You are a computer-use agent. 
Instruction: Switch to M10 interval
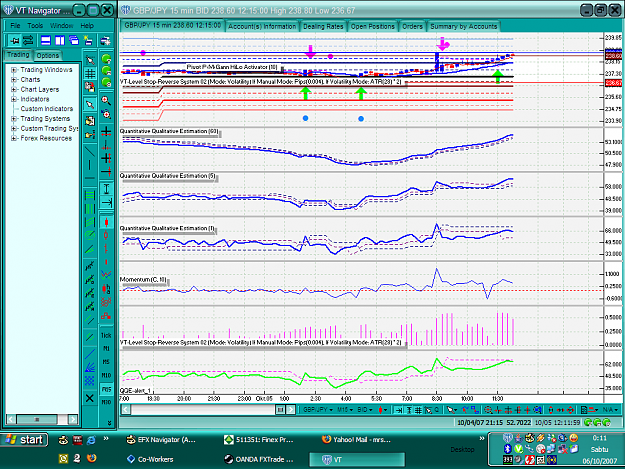pyautogui.click(x=106, y=375)
